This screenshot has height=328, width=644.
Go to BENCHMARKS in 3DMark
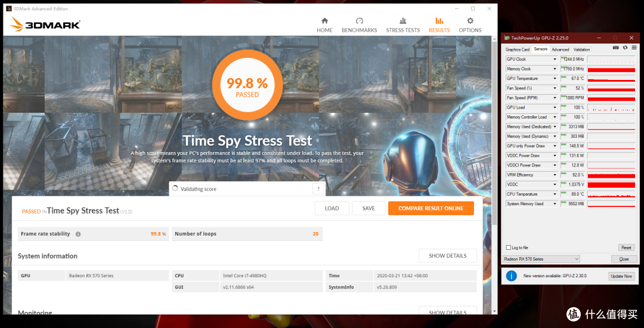360,25
